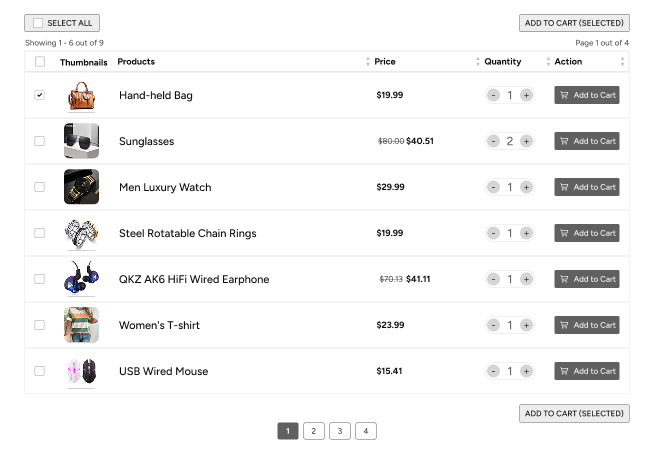Sort table by Products column arrows
Image resolution: width=654 pixels, height=451 pixels.
(x=367, y=62)
